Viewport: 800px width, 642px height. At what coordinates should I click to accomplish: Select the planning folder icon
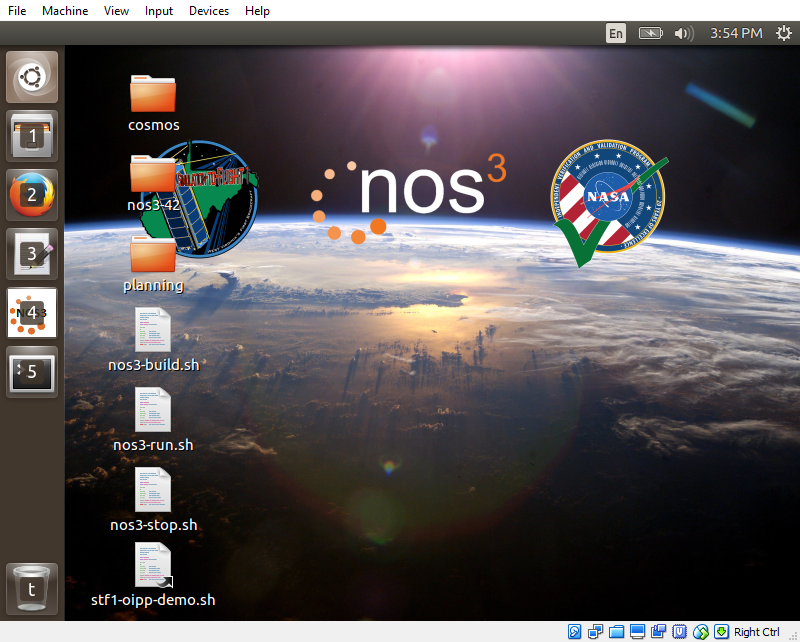pyautogui.click(x=153, y=264)
